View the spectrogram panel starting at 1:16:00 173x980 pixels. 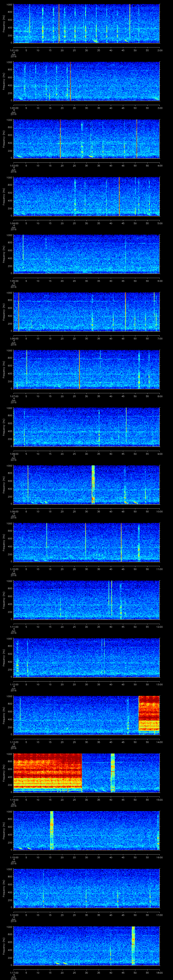click(87, 888)
